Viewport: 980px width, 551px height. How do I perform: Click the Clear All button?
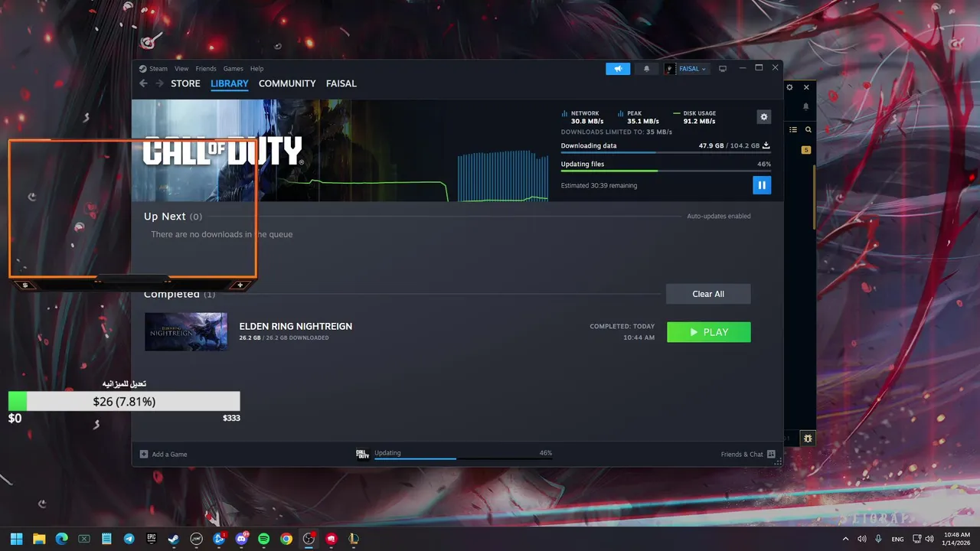click(x=708, y=294)
